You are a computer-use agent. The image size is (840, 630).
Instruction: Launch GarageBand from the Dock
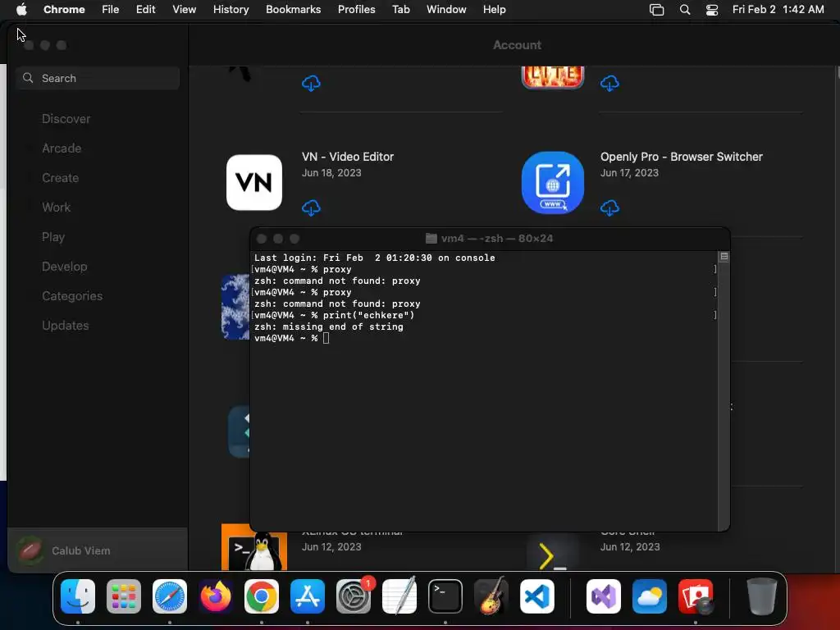pos(491,596)
